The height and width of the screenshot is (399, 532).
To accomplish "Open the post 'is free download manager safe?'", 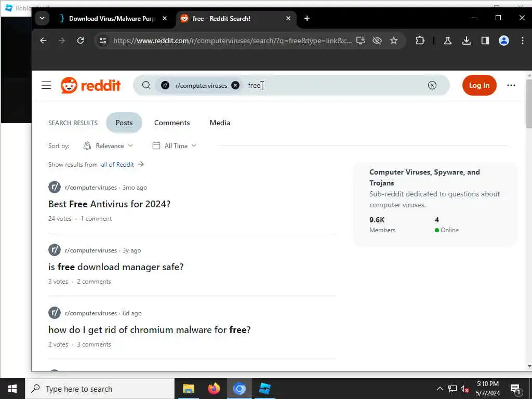I will [116, 267].
